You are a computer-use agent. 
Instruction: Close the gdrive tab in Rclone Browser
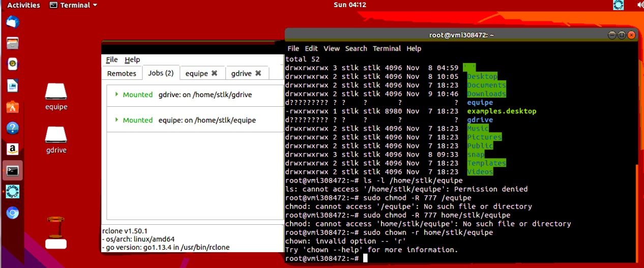tap(258, 73)
